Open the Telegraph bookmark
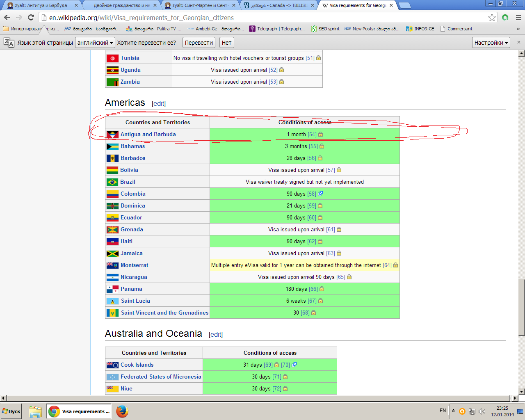 point(277,29)
